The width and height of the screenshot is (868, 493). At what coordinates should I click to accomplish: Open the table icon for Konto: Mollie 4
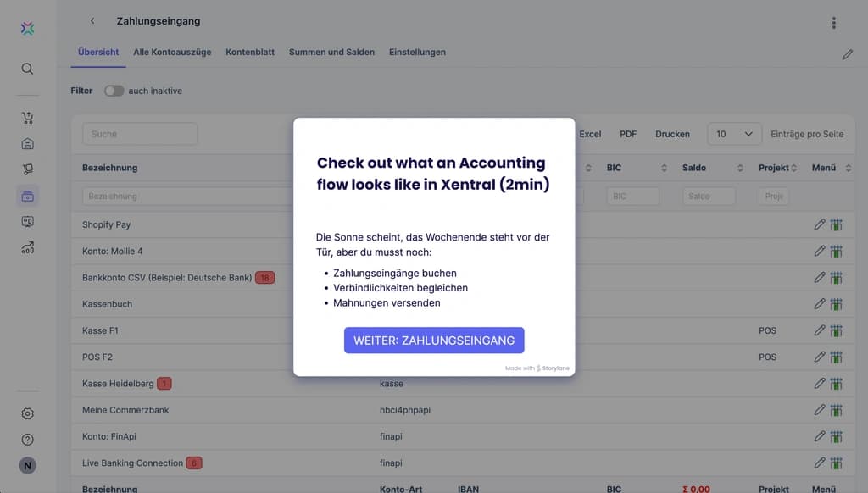(836, 252)
